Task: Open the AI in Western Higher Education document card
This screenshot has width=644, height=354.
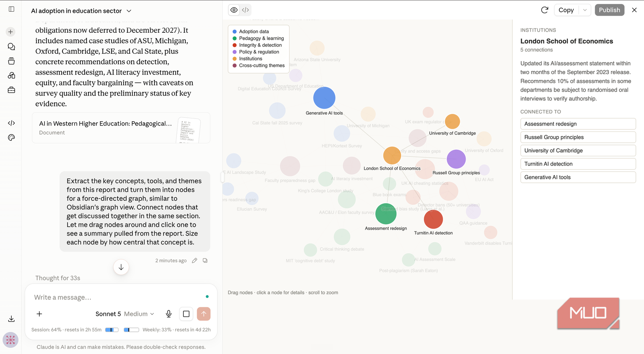Action: 121,128
